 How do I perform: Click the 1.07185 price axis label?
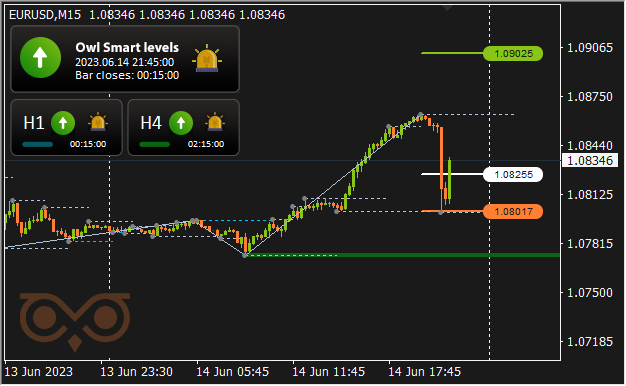click(590, 342)
